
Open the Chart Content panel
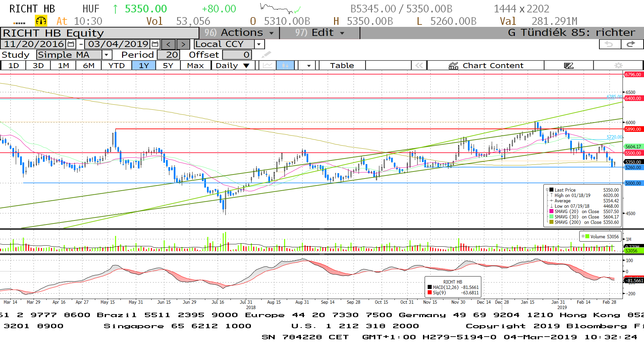(x=486, y=65)
